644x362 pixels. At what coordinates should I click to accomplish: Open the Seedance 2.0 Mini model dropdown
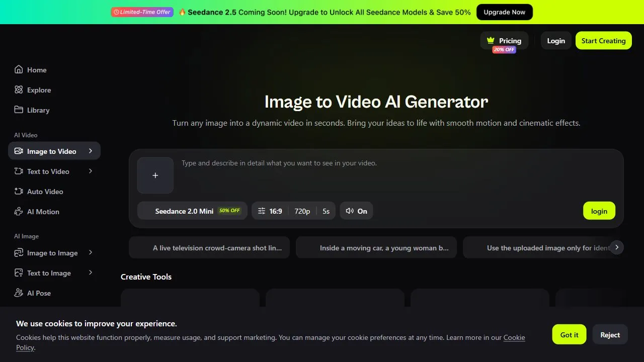[192, 211]
